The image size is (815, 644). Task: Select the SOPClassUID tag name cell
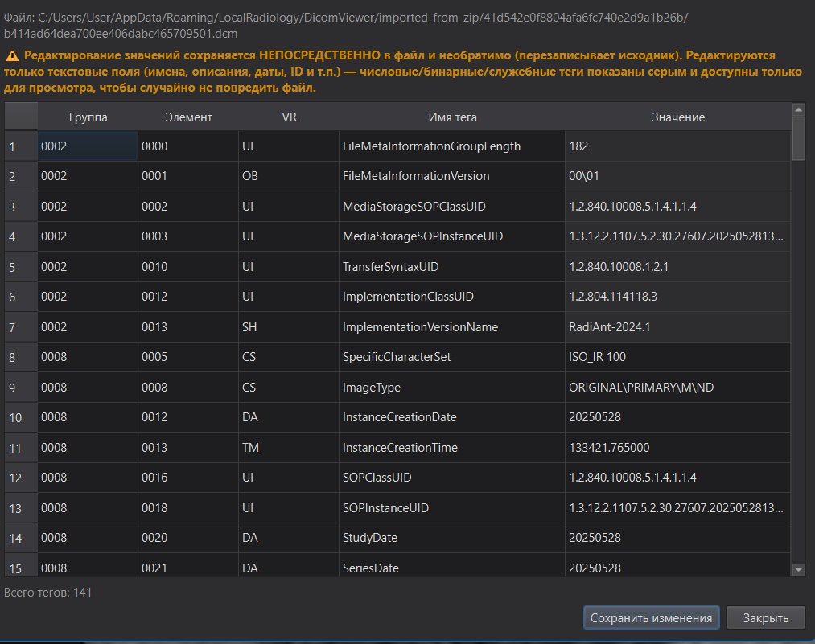tap(452, 478)
